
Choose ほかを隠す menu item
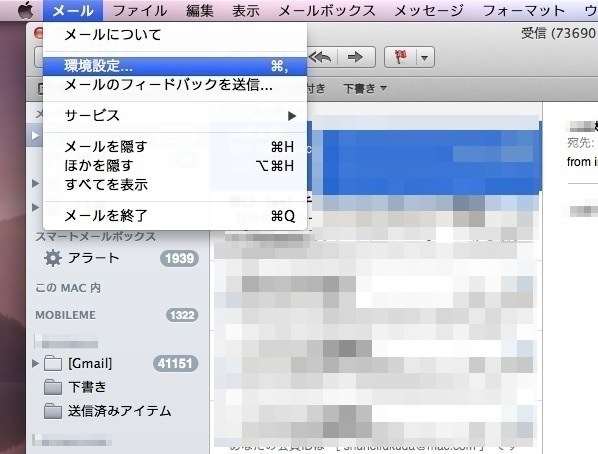click(175, 166)
